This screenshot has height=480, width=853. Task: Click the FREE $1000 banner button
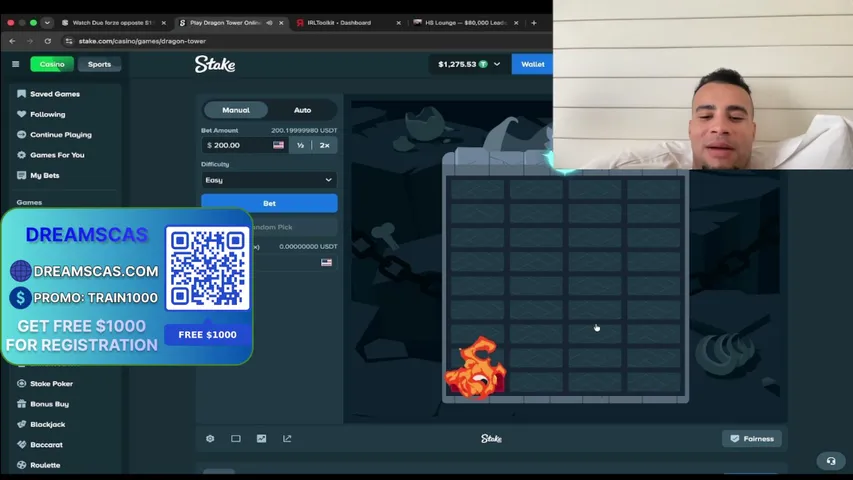(207, 335)
